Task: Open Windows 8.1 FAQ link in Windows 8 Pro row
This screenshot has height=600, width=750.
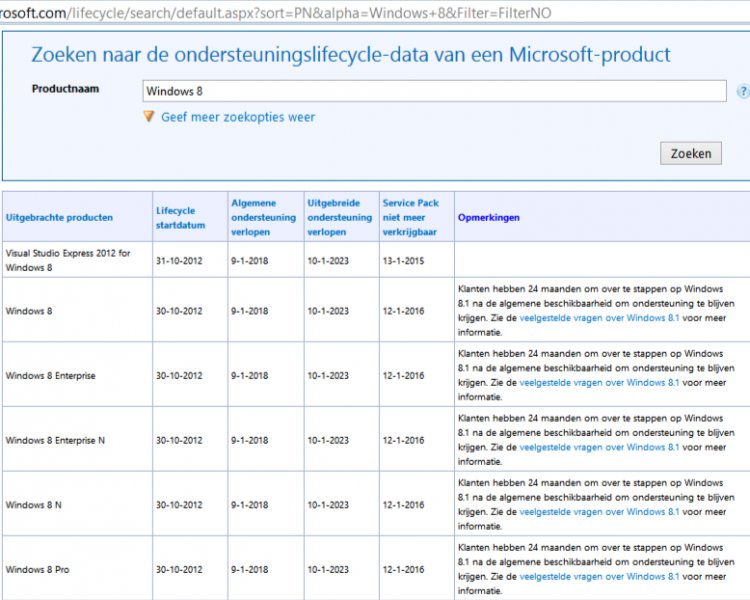Action: point(599,576)
